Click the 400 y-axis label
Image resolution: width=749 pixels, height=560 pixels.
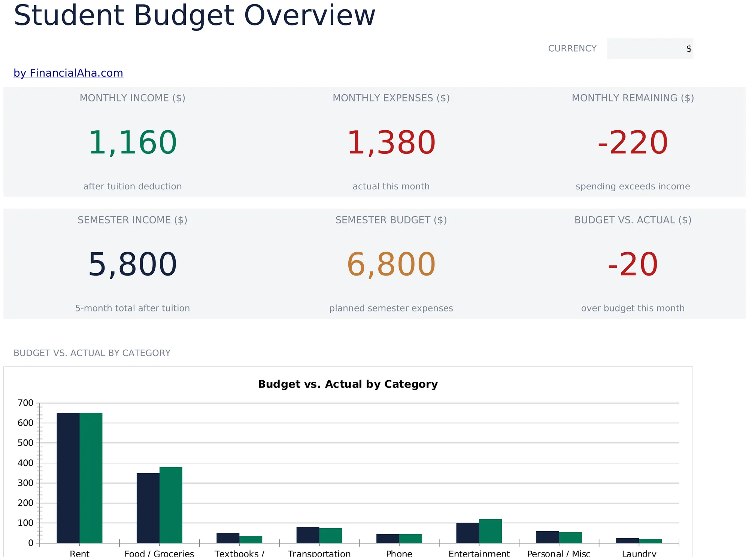(25, 463)
